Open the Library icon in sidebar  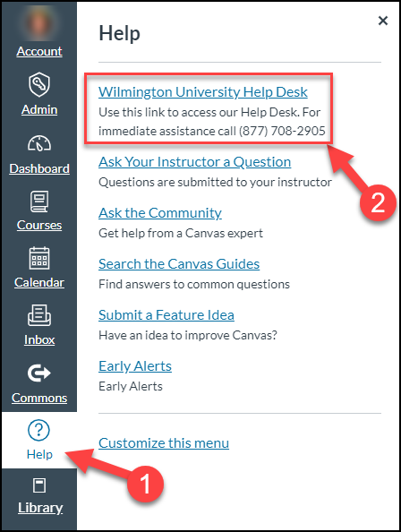pos(39,485)
